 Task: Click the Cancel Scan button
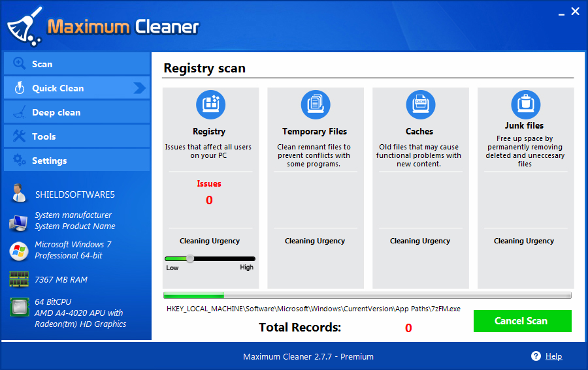click(523, 321)
